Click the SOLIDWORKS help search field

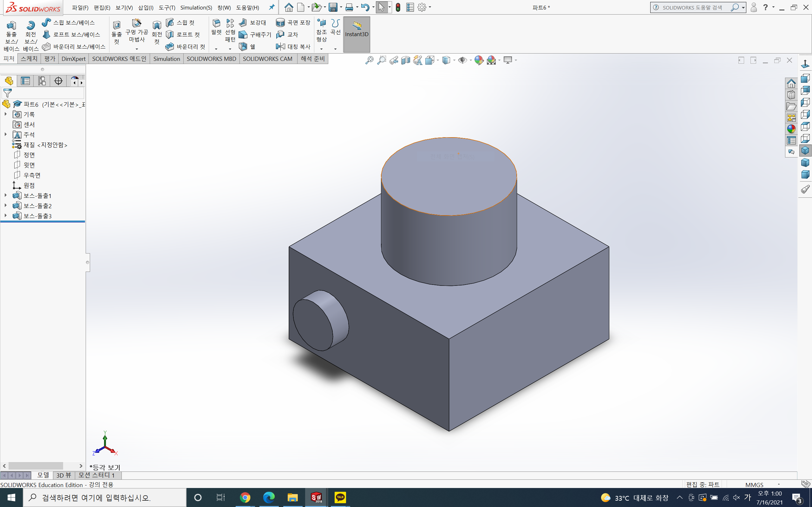click(693, 7)
